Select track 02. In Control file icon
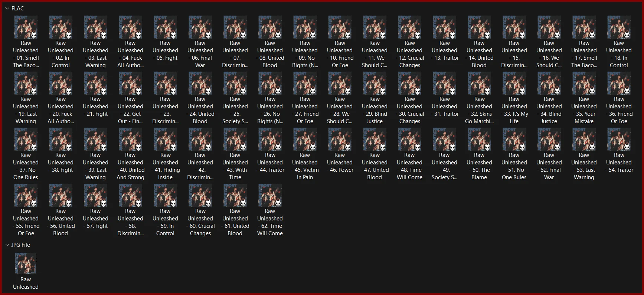The height and width of the screenshot is (295, 644). coord(61,27)
